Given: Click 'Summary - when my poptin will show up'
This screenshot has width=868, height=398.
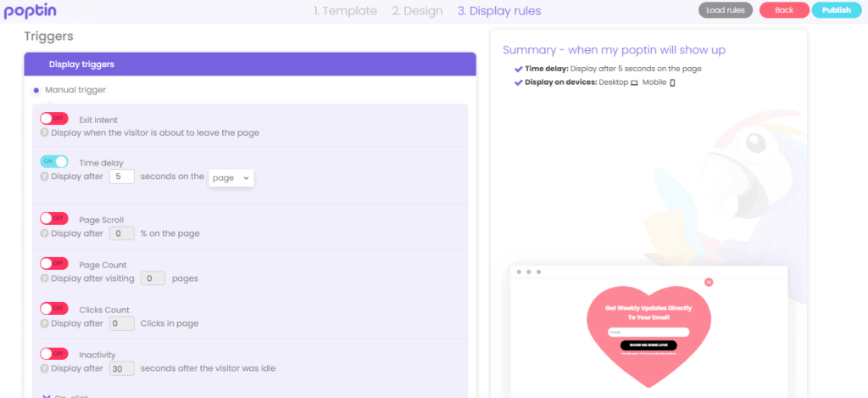Looking at the screenshot, I should 614,50.
